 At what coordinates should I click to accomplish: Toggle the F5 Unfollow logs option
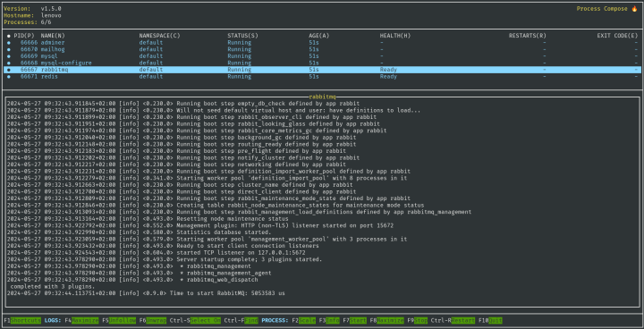(119, 320)
